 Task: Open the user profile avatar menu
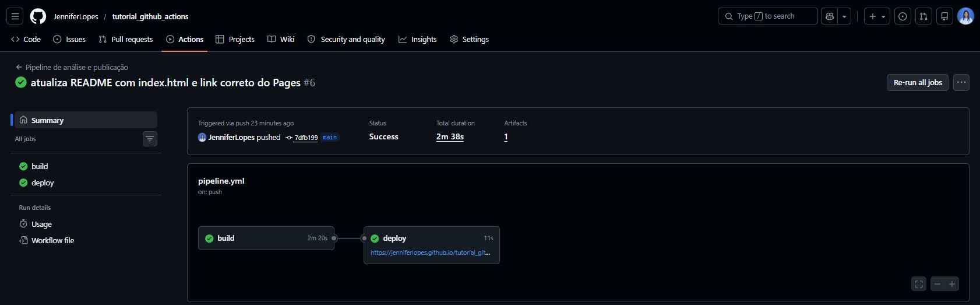(965, 16)
